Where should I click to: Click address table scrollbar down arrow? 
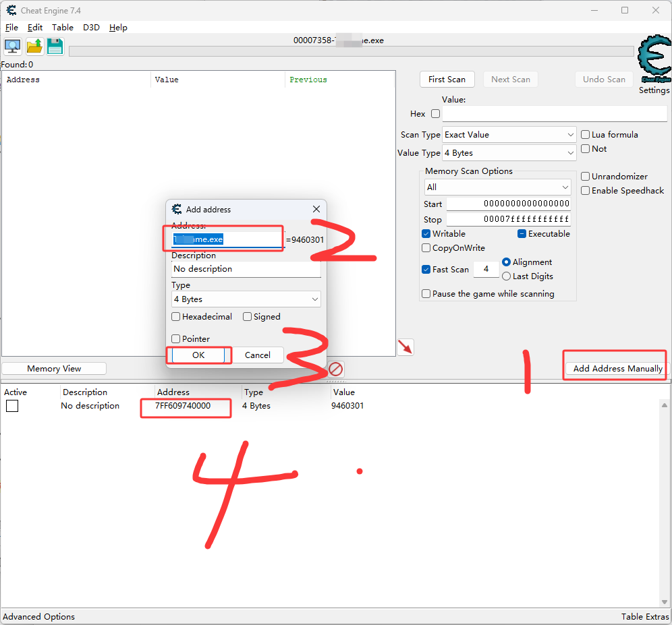(x=665, y=602)
